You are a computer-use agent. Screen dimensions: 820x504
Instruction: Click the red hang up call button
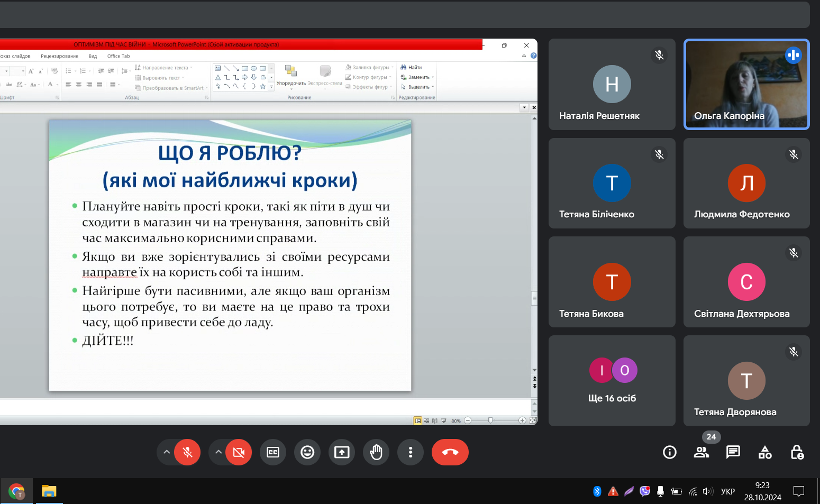[x=450, y=452]
